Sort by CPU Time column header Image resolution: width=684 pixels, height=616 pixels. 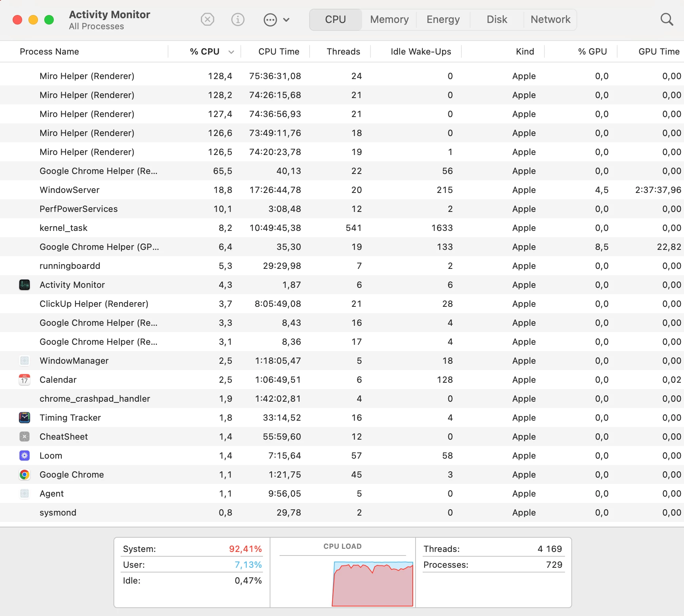[x=279, y=52]
